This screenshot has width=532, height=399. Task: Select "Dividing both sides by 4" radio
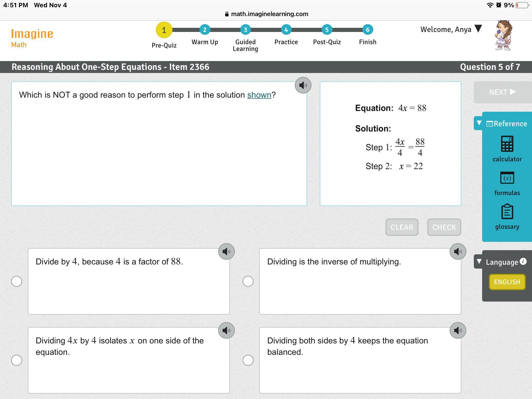coord(248,360)
